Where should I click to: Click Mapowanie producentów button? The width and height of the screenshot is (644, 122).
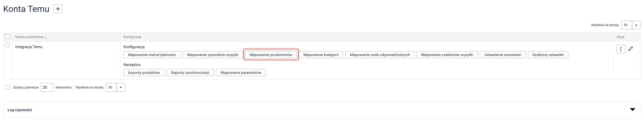click(271, 55)
